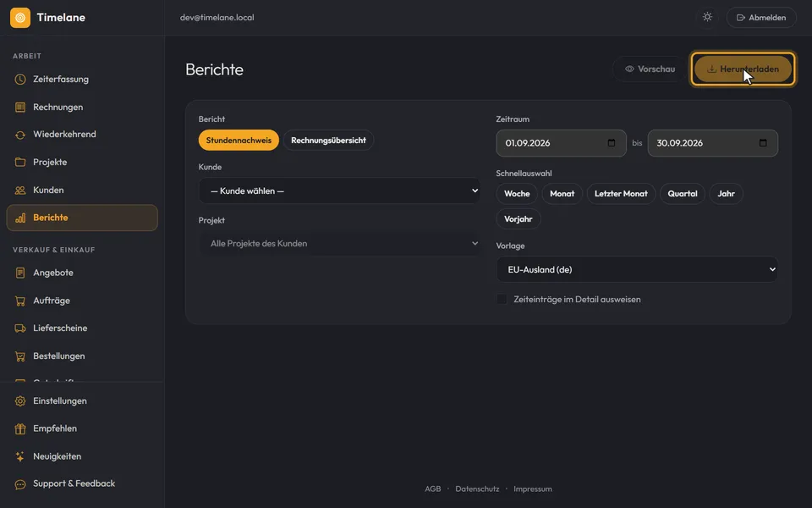Screen dimensions: 812x508
Task: Click the Vorschau preview button
Action: click(x=650, y=69)
